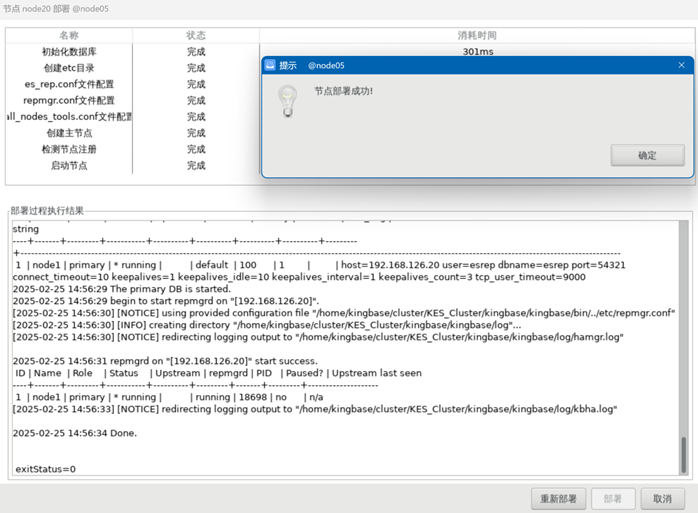Image resolution: width=698 pixels, height=513 pixels.
Task: Click the exitStatus=0 line in the log
Action: (x=44, y=469)
